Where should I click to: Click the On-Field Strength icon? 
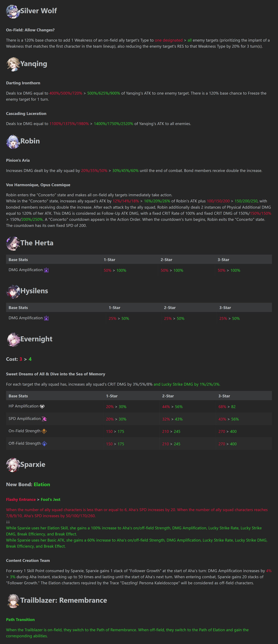click(44, 431)
